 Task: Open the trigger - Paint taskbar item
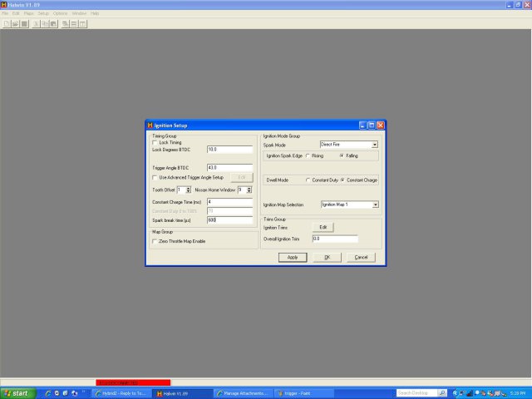pyautogui.click(x=300, y=392)
